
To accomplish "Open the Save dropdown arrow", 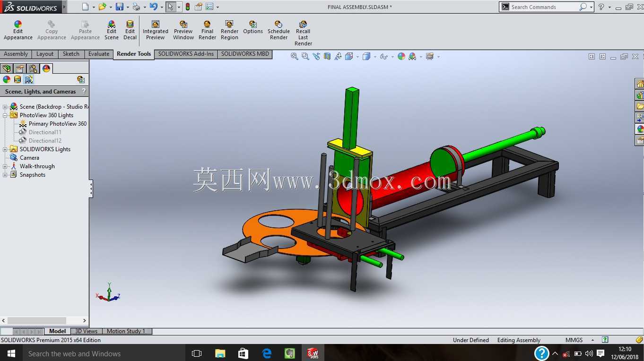I will pyautogui.click(x=128, y=7).
